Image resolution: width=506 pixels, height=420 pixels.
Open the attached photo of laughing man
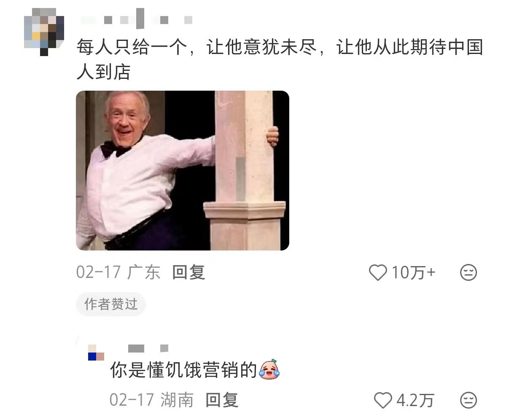pyautogui.click(x=183, y=170)
